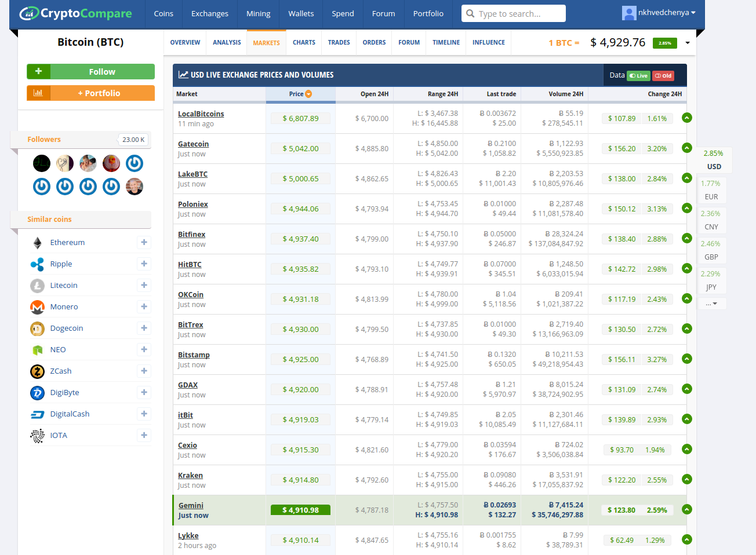This screenshot has height=555, width=756.
Task: Open the Timeline tab
Action: pyautogui.click(x=446, y=43)
